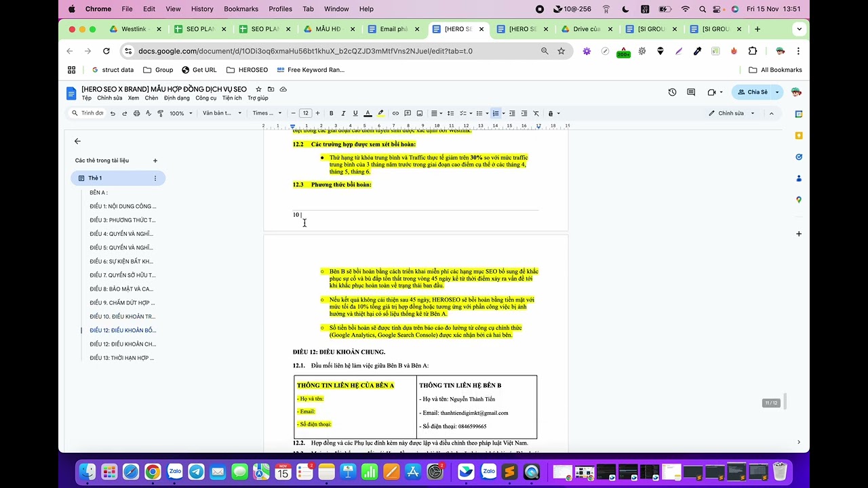The width and height of the screenshot is (868, 488).
Task: Open the Docs home logo
Action: (x=71, y=93)
